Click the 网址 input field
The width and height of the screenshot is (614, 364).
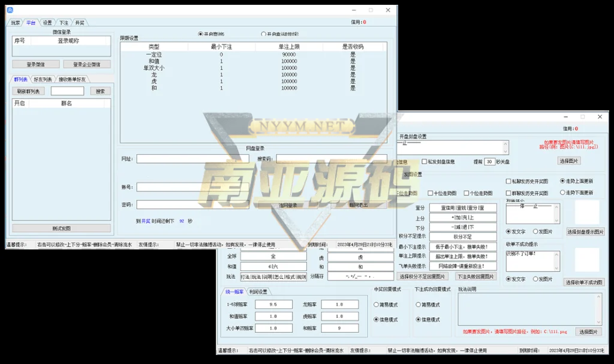pyautogui.click(x=192, y=159)
